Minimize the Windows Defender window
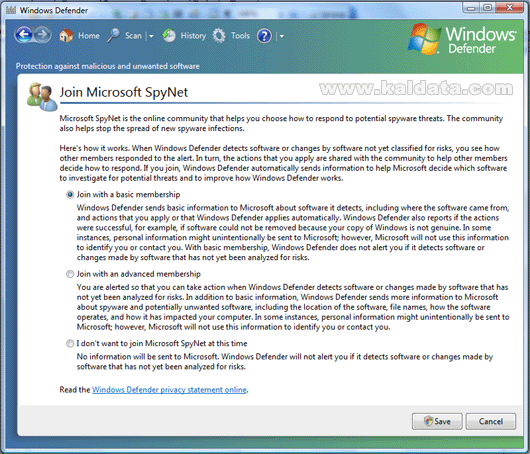The image size is (530, 454). point(472,8)
